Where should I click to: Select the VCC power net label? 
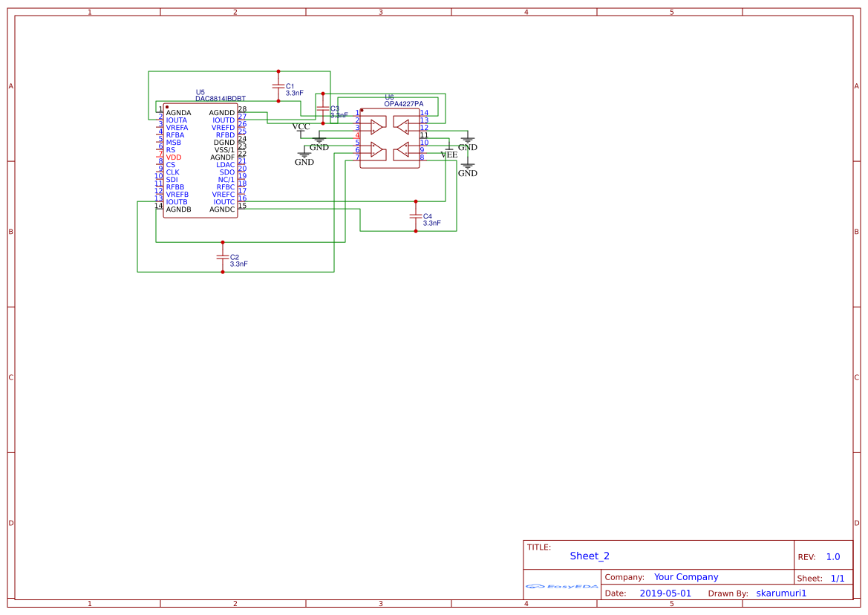300,127
